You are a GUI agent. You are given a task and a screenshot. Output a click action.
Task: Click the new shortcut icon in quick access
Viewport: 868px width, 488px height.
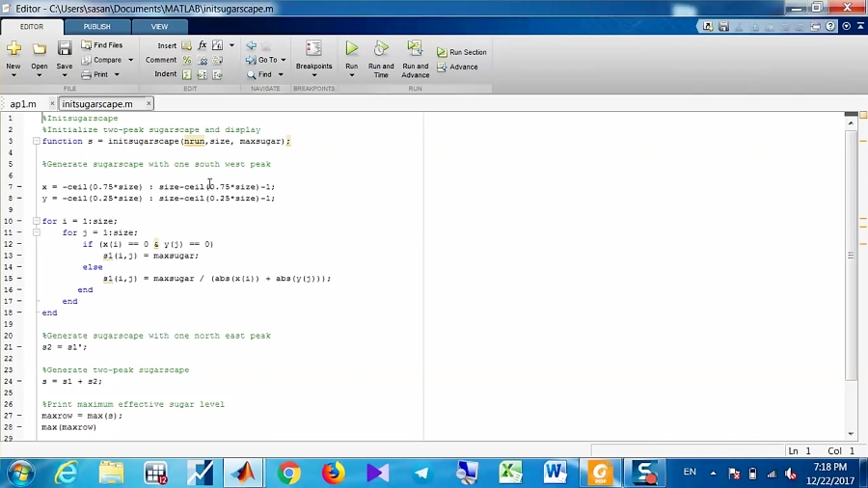tap(708, 26)
